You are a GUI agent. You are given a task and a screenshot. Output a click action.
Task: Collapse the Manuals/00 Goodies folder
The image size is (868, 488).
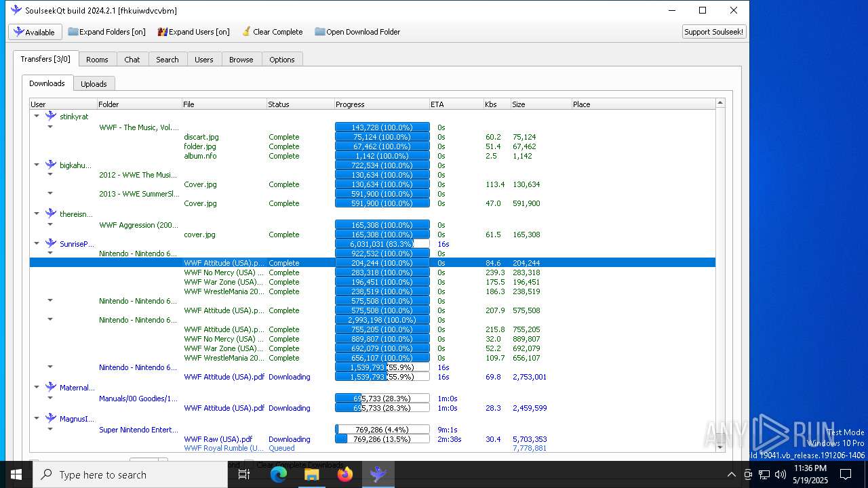coord(50,398)
